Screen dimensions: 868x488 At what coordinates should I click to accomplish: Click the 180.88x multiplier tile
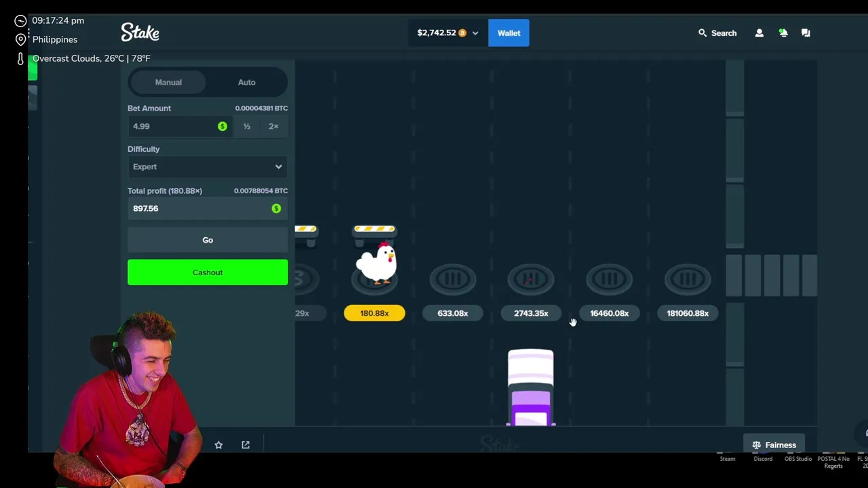click(374, 313)
